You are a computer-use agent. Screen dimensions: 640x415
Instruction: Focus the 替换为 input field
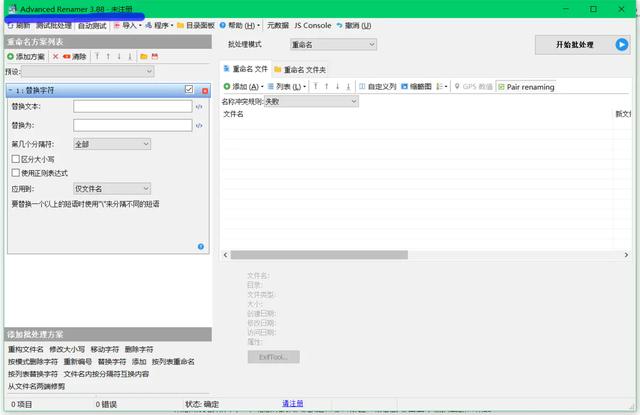coord(133,125)
